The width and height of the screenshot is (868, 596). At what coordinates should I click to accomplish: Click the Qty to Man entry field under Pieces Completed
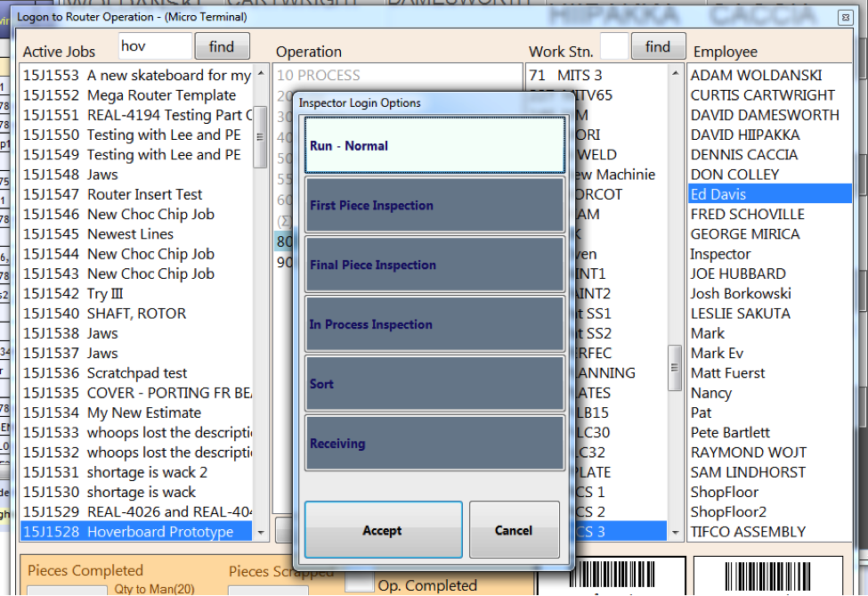coord(67,590)
